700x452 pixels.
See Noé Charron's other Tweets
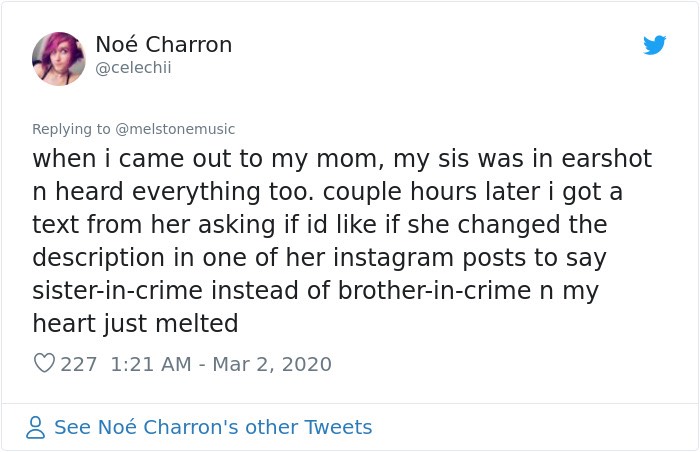pos(213,427)
